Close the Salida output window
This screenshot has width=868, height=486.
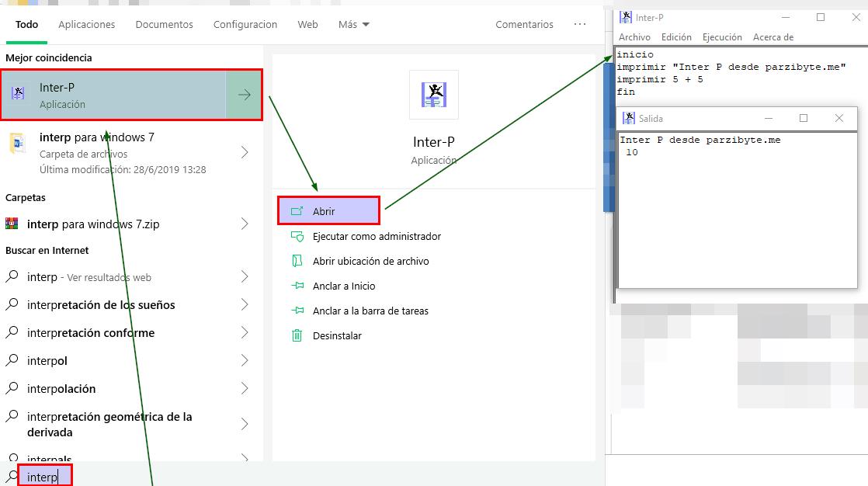point(838,118)
